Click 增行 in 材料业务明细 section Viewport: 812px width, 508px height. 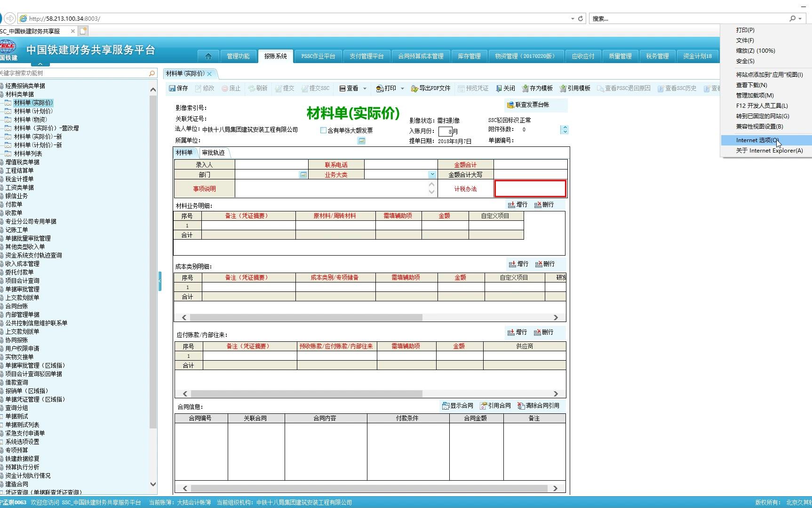click(x=517, y=204)
